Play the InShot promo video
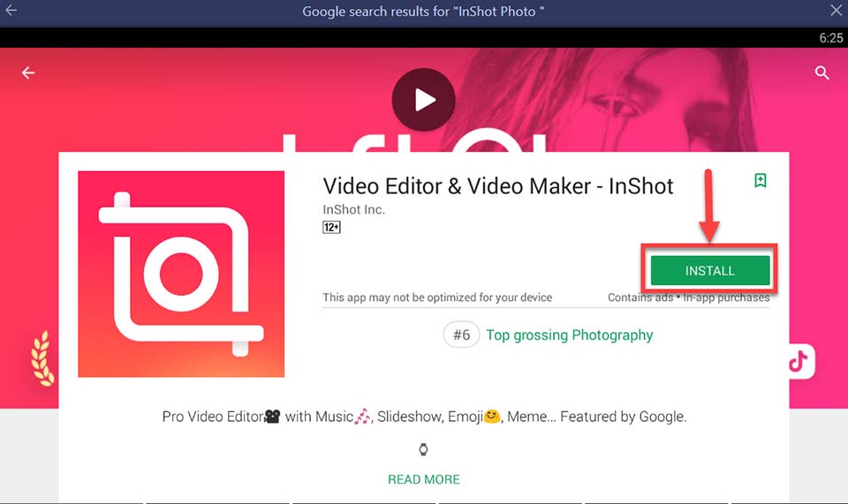This screenshot has width=848, height=504. (423, 100)
